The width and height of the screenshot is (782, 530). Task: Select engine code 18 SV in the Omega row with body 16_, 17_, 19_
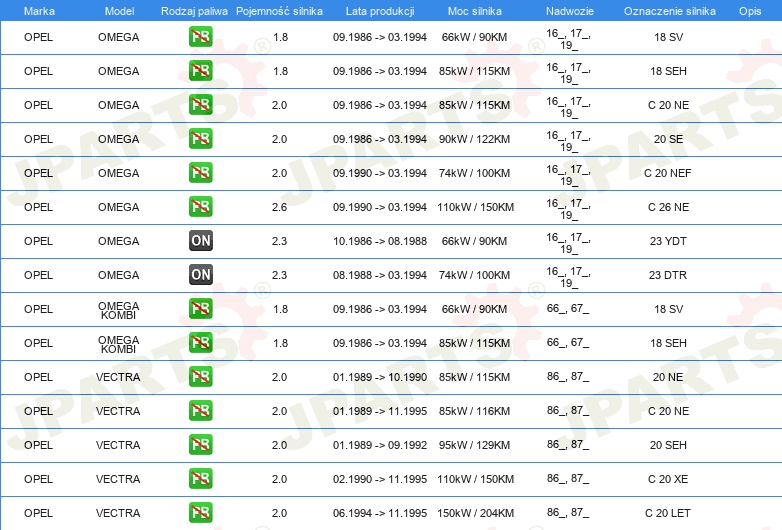coord(668,37)
